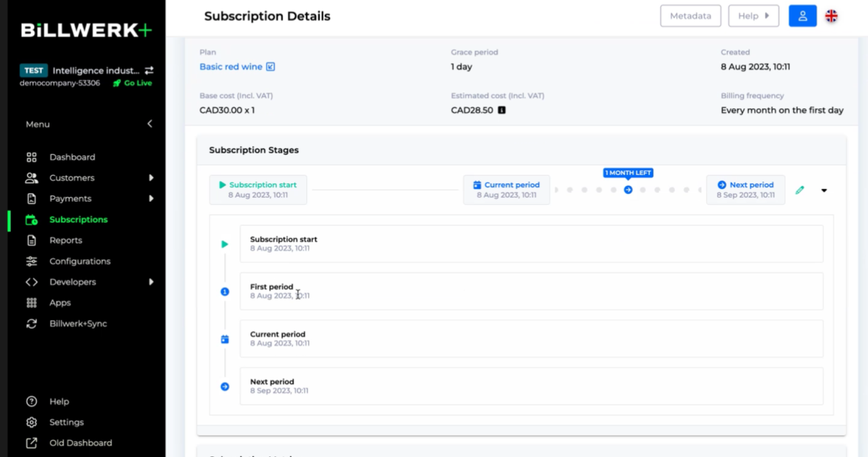This screenshot has height=457, width=868.
Task: Expand the Customers submenu arrow
Action: tap(151, 178)
